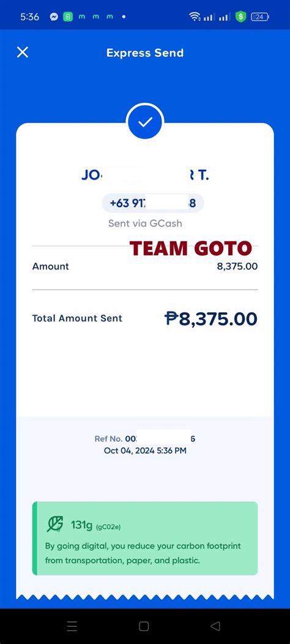Viewport: 290px width, 644px height.
Task: Tap the Oct 04, 2024 5:36 PM timestamp
Action: [x=145, y=450]
